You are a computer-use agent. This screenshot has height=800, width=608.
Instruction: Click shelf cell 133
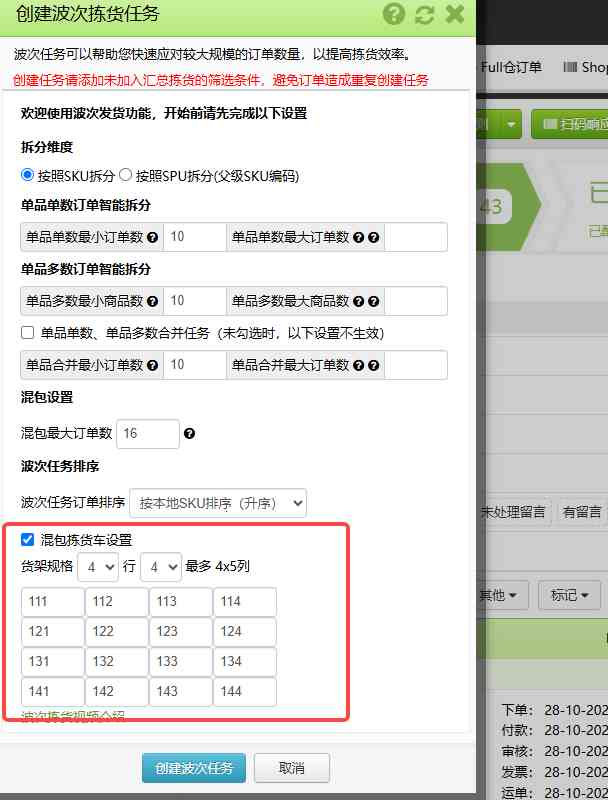coord(181,662)
